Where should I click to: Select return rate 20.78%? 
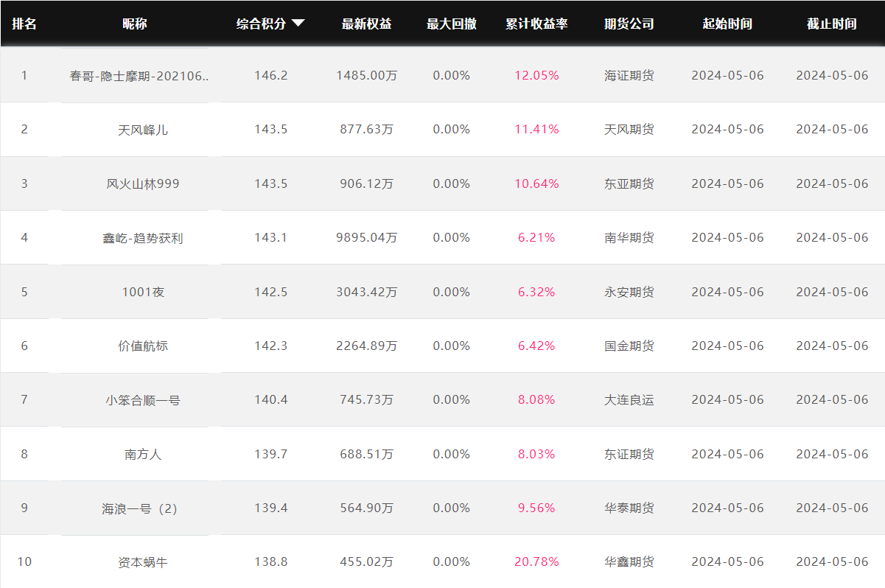coord(536,561)
